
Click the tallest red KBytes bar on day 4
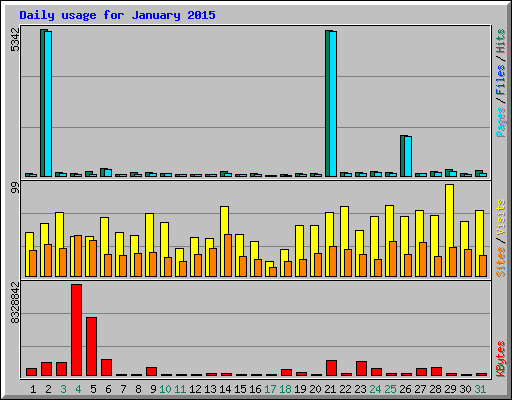pyautogui.click(x=76, y=330)
